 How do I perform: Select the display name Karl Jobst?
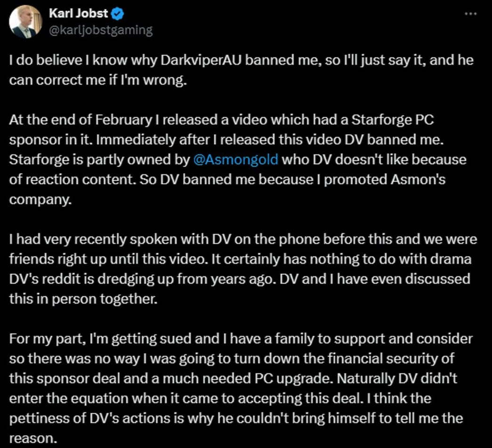click(78, 13)
